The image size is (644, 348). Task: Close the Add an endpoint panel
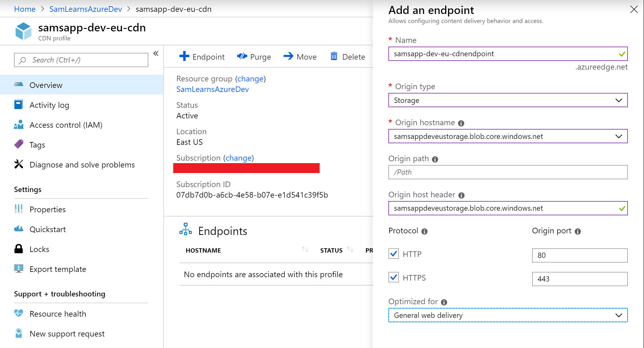(634, 10)
